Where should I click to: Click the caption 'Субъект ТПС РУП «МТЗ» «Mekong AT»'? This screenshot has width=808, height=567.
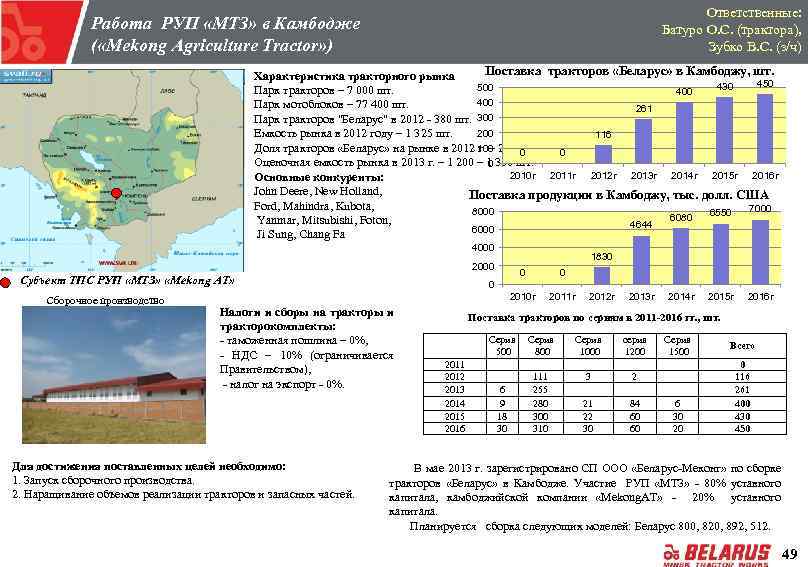[x=127, y=281]
